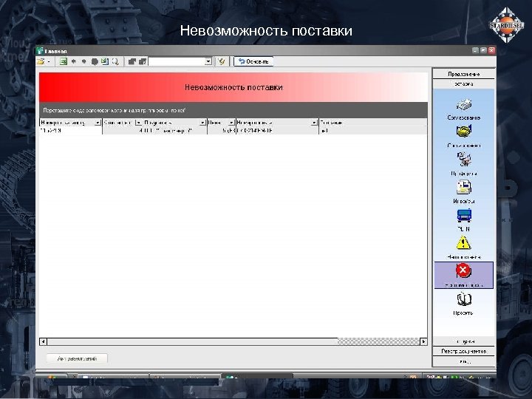
Task: Select the second side-panel header below Предложение
Action: coord(464,83)
